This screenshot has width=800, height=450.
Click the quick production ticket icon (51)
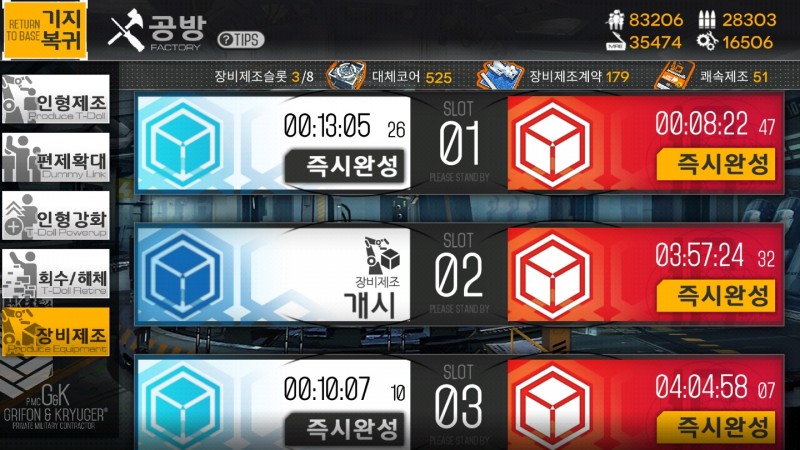(x=674, y=76)
